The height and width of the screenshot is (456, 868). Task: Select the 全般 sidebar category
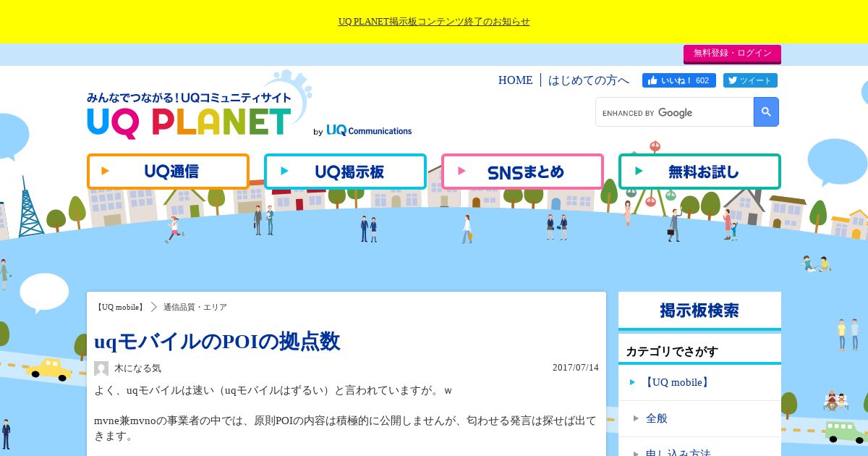[x=699, y=418]
